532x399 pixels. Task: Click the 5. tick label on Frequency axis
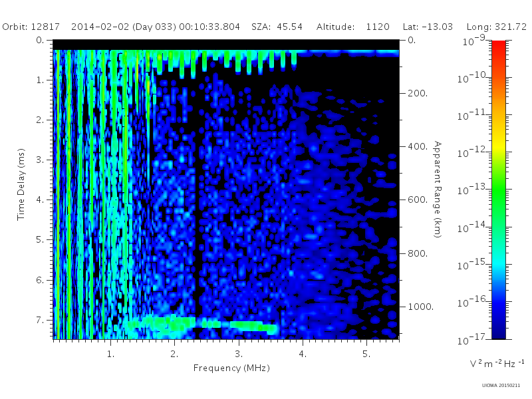[366, 354]
